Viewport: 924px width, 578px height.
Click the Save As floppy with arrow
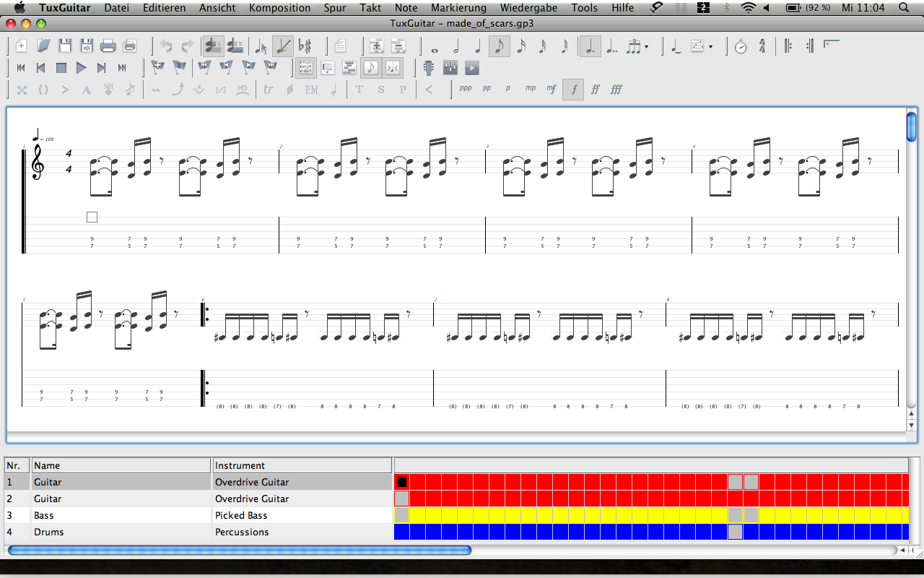[87, 46]
